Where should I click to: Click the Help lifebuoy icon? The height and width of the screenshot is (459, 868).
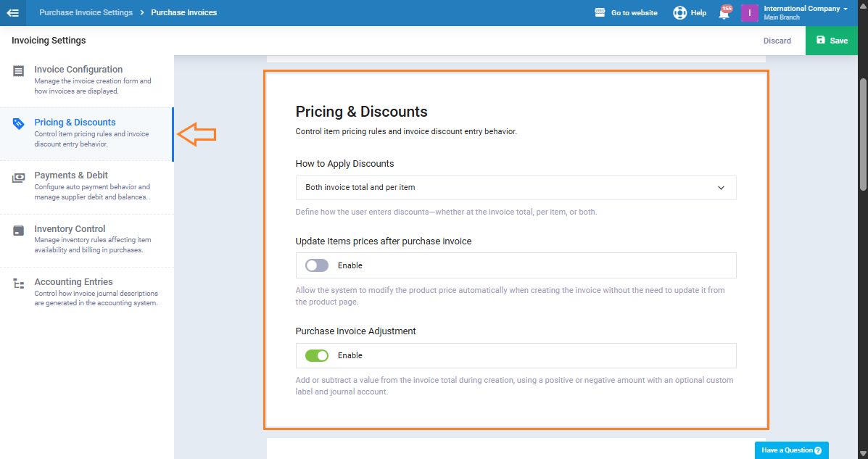(679, 13)
